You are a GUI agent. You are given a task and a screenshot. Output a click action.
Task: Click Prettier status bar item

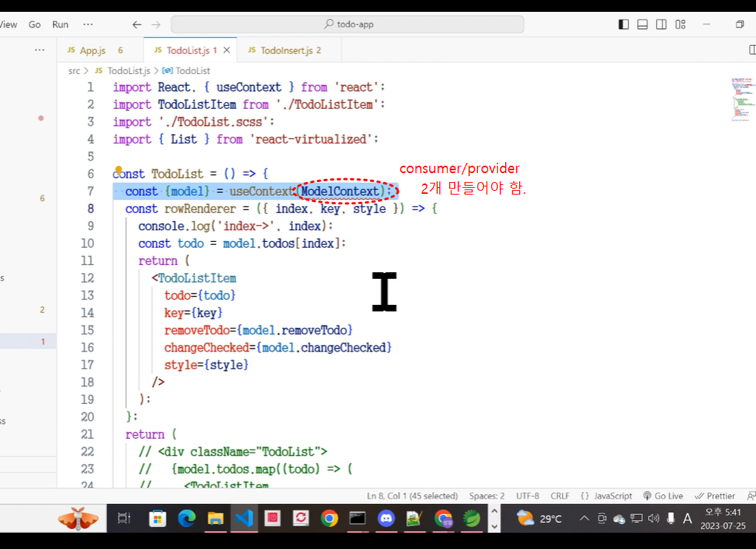point(715,496)
